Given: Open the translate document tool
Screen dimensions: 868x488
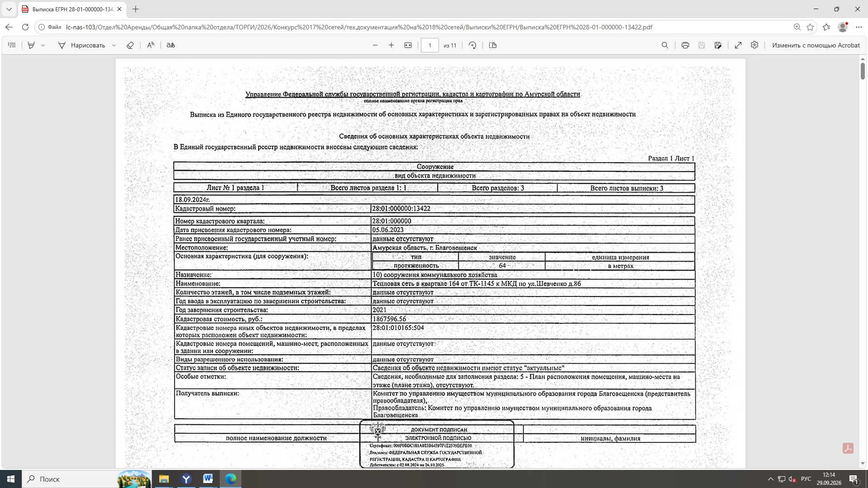Looking at the screenshot, I should point(170,45).
